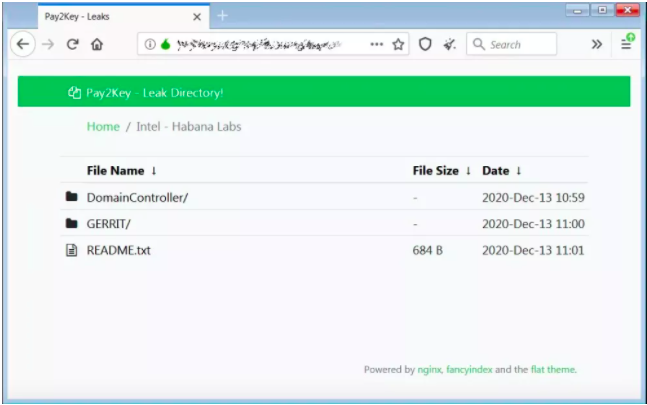Expand more tools with the double chevron
Viewport: 647px width, 405px height.
tap(597, 44)
